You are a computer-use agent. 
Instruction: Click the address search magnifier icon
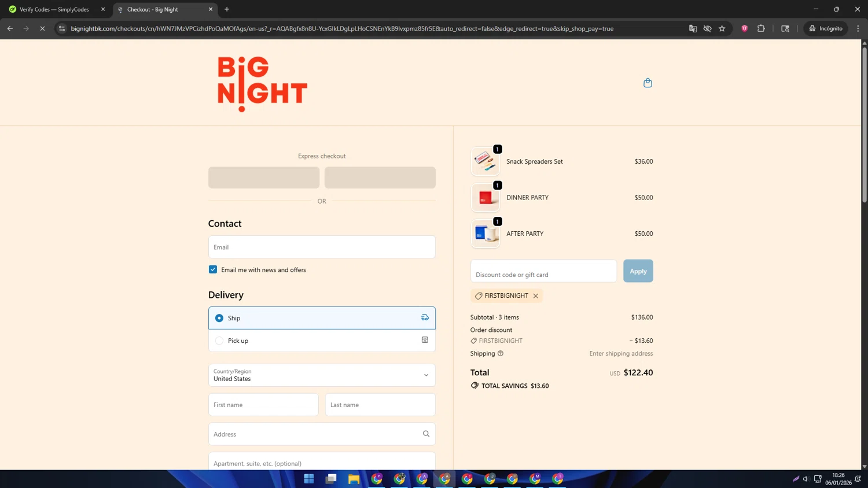[426, 434]
